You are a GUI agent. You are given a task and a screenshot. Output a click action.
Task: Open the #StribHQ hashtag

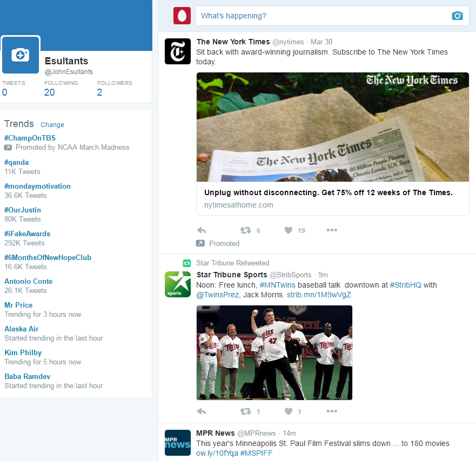click(406, 285)
